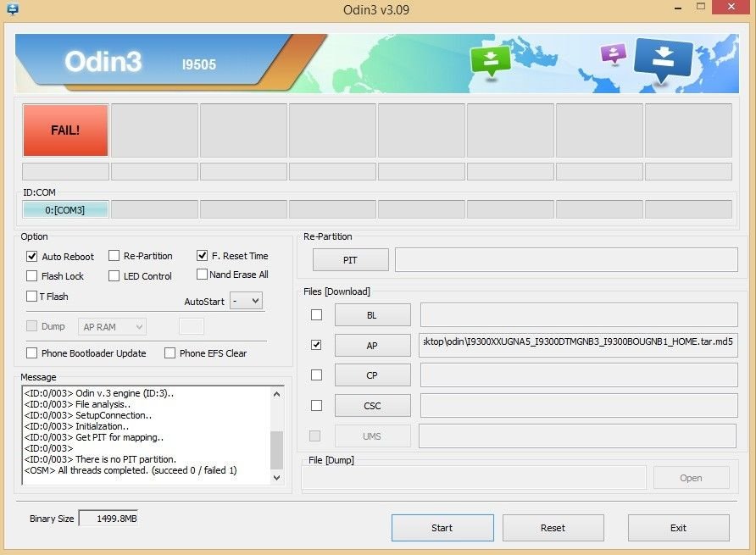Click the CP file button
The image size is (756, 555).
point(373,375)
